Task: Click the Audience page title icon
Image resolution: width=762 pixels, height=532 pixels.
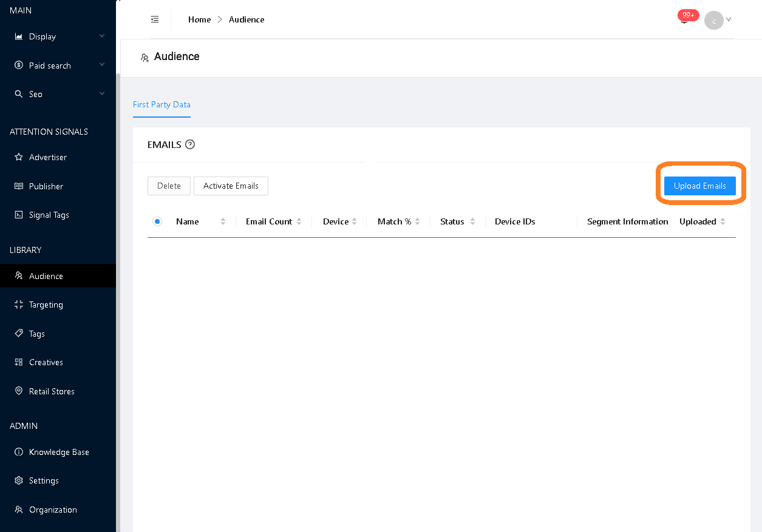Action: [145, 58]
